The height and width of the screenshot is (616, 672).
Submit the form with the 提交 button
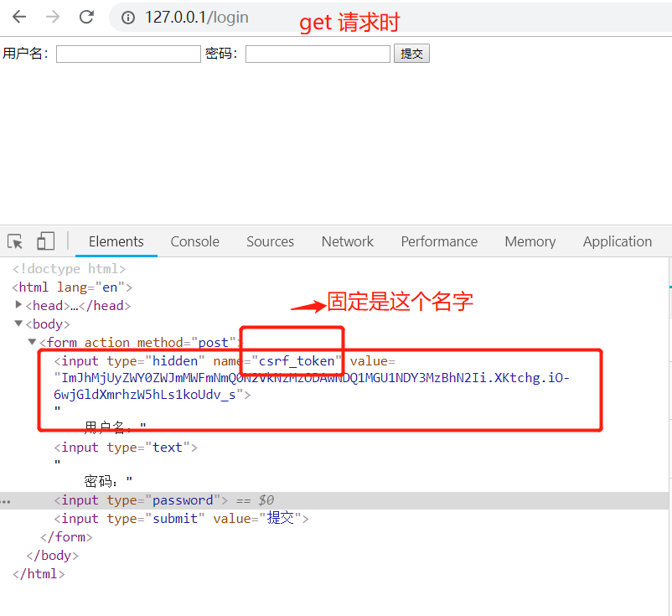point(411,54)
